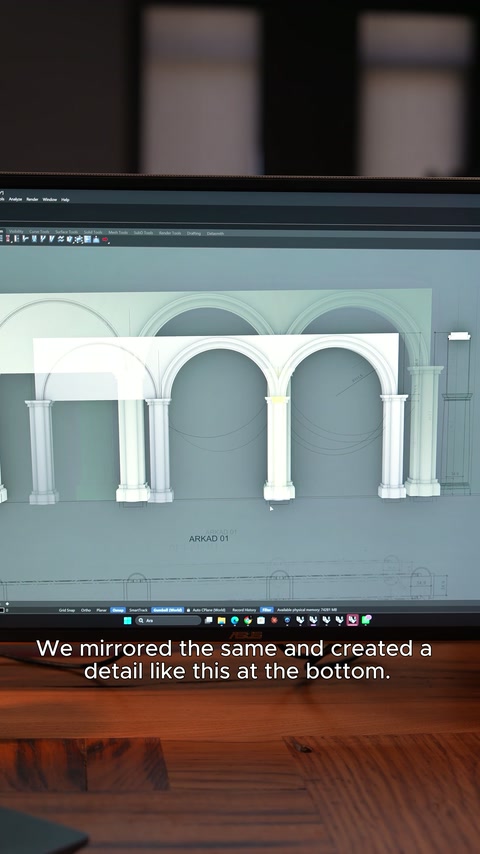The height and width of the screenshot is (854, 480).
Task: Enable Ortho mode in the status bar
Action: click(86, 610)
